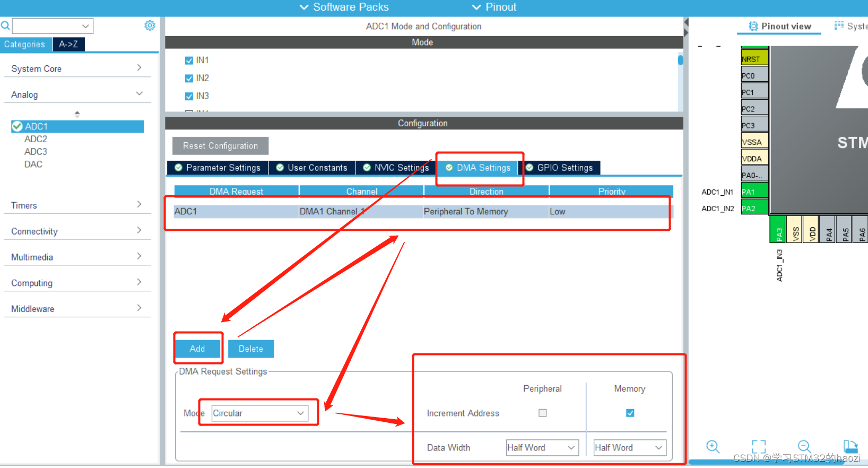
Task: Click the VDD pin on bottom edge
Action: 811,229
